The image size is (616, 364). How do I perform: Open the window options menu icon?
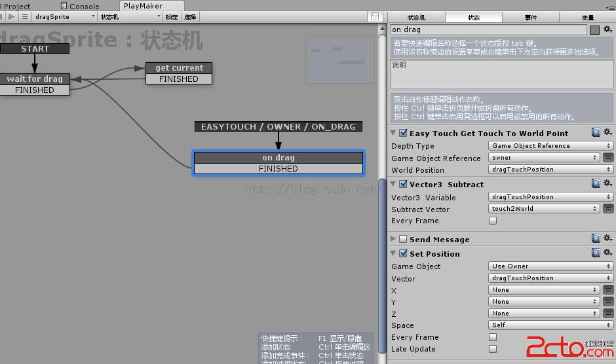pos(610,7)
